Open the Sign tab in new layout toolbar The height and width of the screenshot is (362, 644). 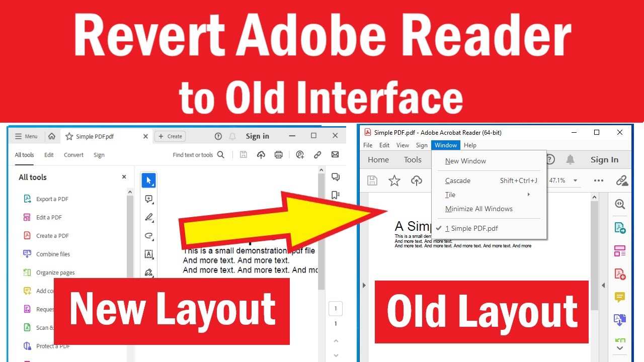[x=99, y=155]
